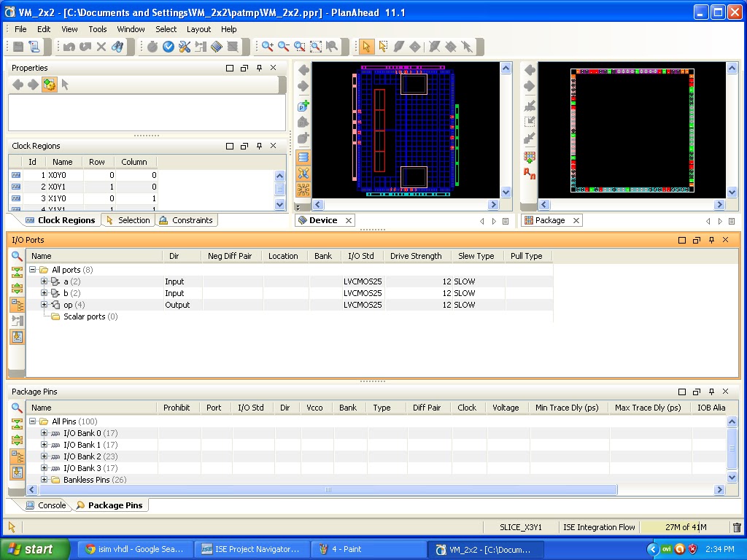Click the search icon in Package Pins panel

(x=17, y=408)
